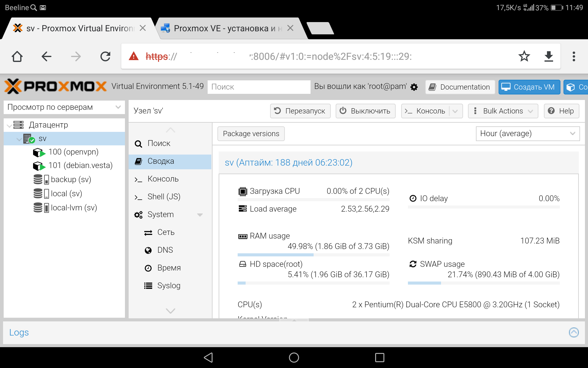
Task: Open the Syslog menu item
Action: point(170,286)
